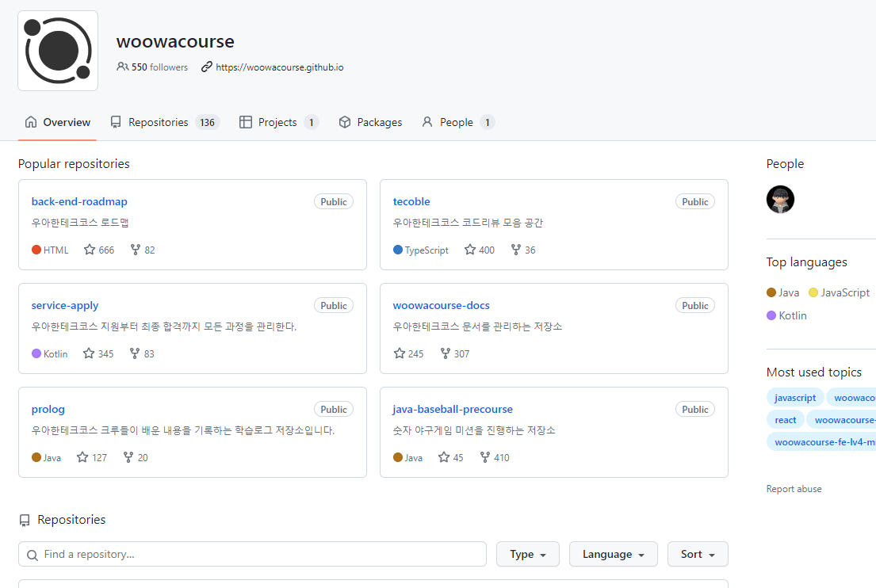Select the javascript topic tag

tap(795, 398)
